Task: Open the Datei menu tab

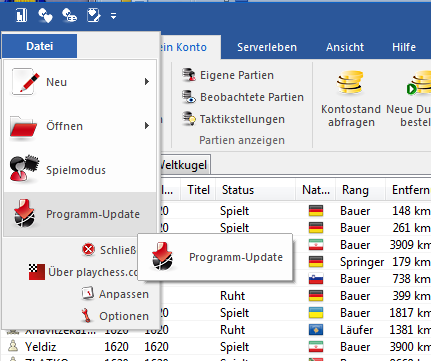Action: point(39,46)
